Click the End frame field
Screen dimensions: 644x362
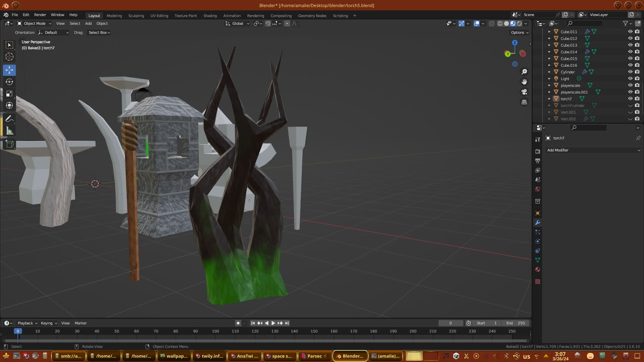pyautogui.click(x=516, y=323)
